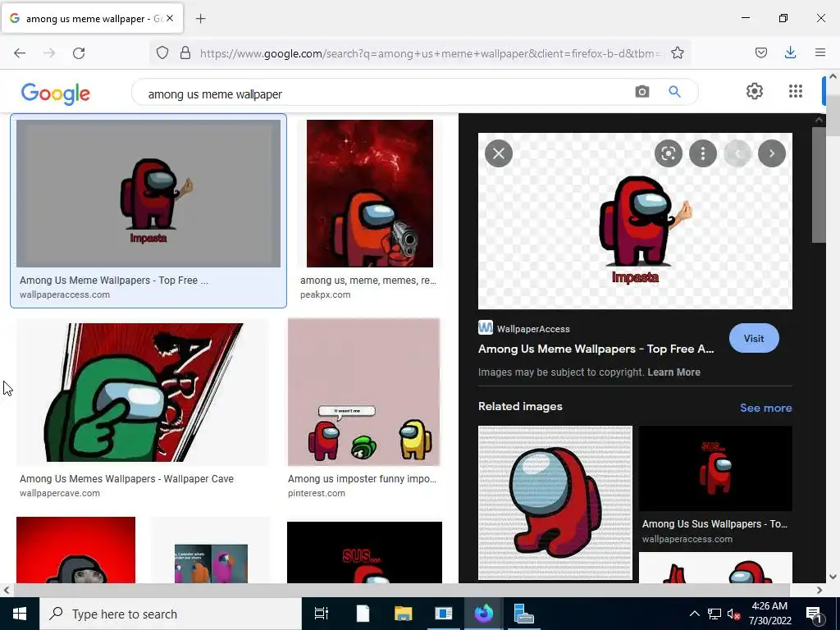Open File Explorer from taskbar
The width and height of the screenshot is (840, 630).
point(403,614)
